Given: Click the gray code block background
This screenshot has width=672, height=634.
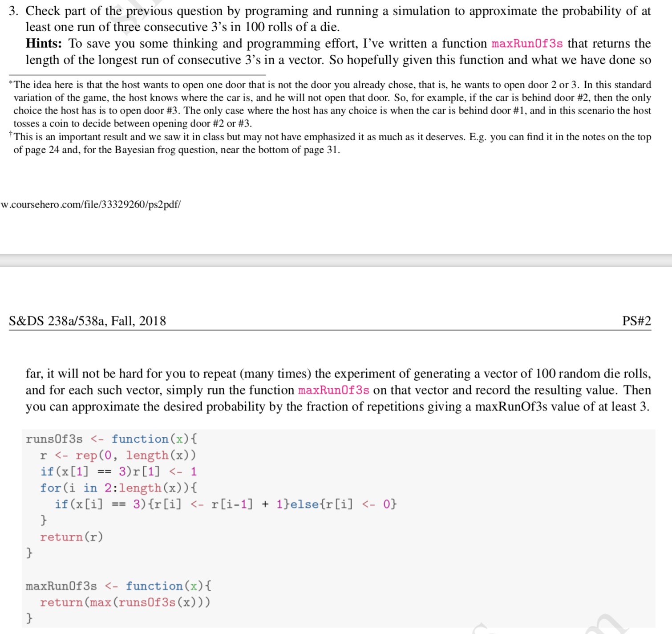Looking at the screenshot, I should [x=490, y=490].
